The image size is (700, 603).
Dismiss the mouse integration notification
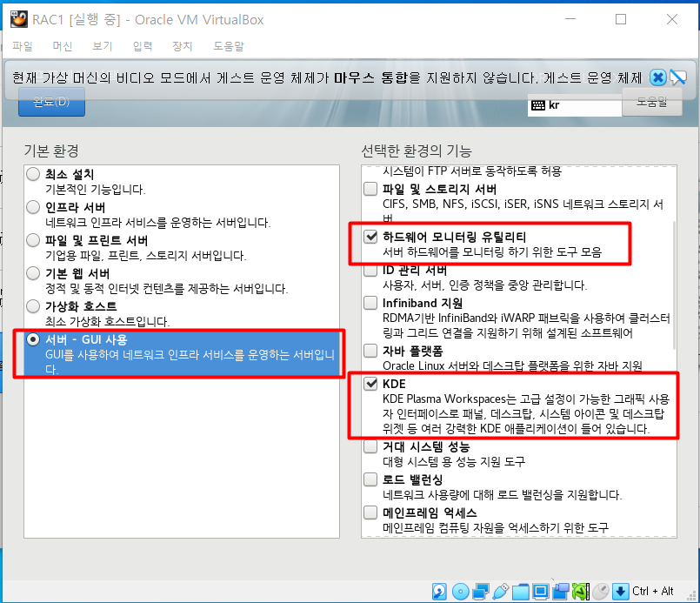(x=657, y=77)
